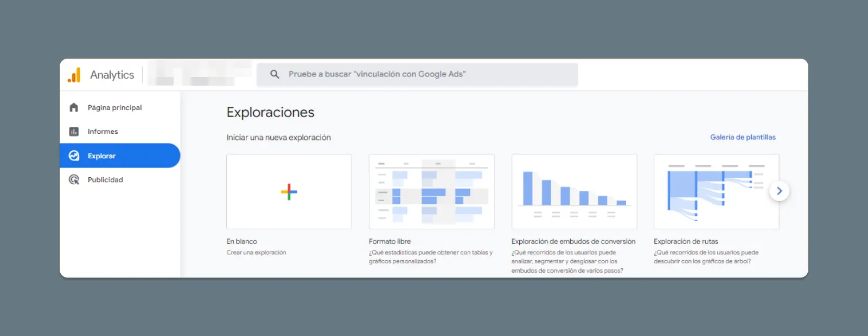Click the colorful plus icon for blank exploration
The width and height of the screenshot is (868, 336).
point(289,192)
